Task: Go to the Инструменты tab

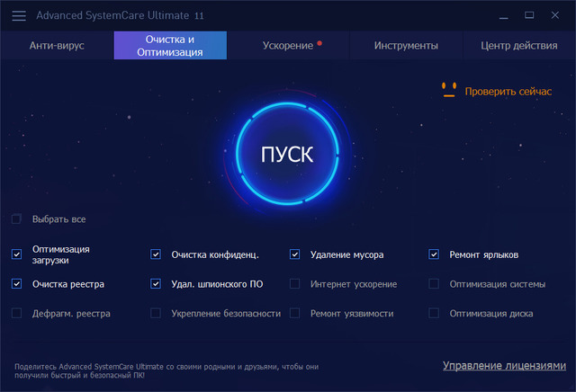Action: tap(406, 45)
